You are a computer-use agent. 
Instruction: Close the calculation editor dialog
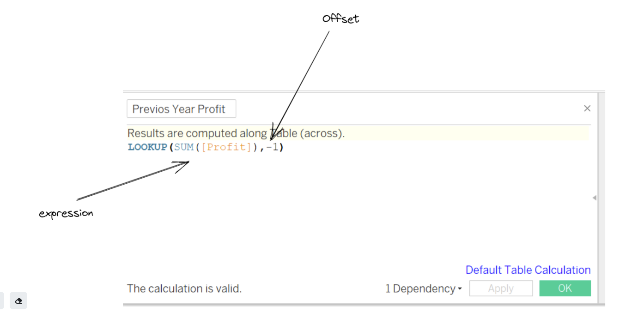click(587, 108)
